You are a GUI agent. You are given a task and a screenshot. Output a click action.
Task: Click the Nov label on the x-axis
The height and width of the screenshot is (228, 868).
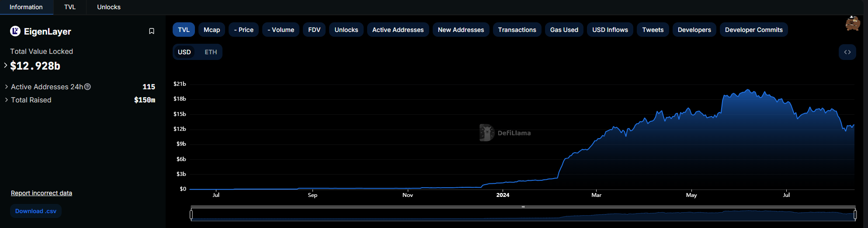(408, 195)
